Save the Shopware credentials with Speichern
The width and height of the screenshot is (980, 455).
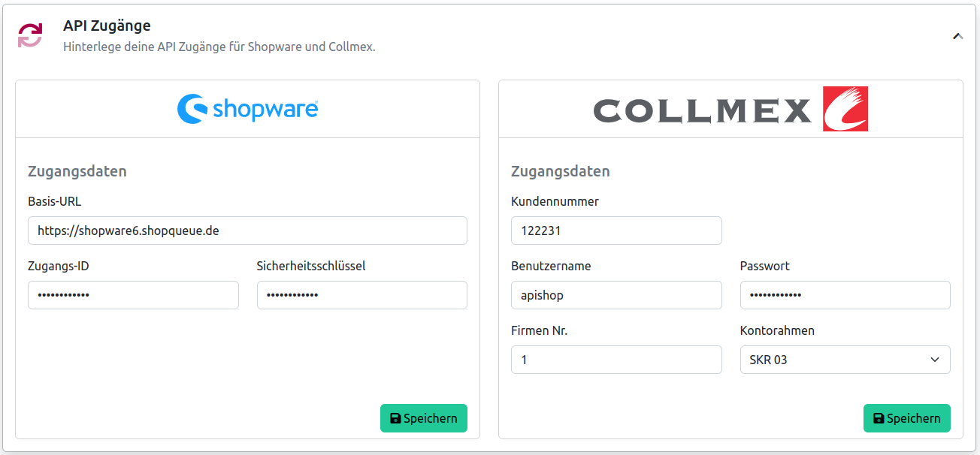(x=424, y=418)
